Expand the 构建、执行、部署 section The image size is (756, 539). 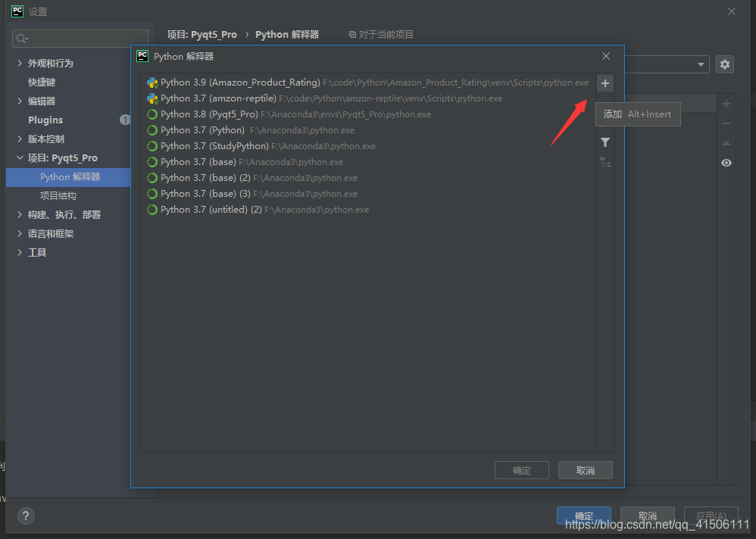[x=20, y=214]
